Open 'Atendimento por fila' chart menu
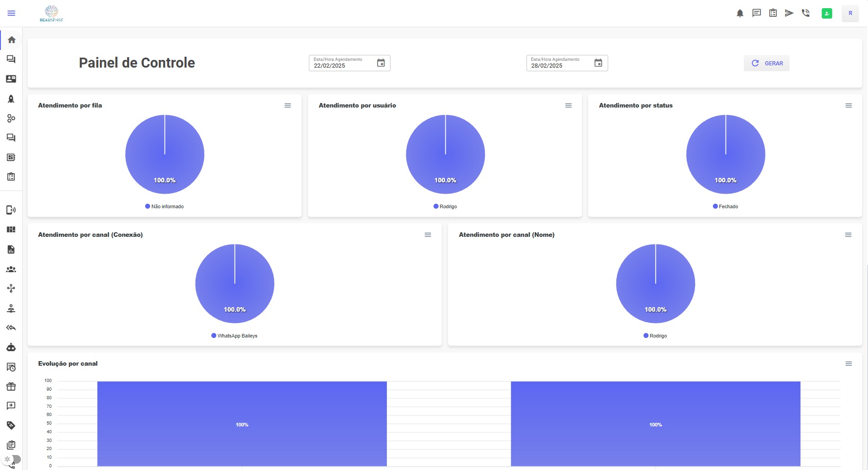Screen dimensions: 868x470 pyautogui.click(x=288, y=106)
